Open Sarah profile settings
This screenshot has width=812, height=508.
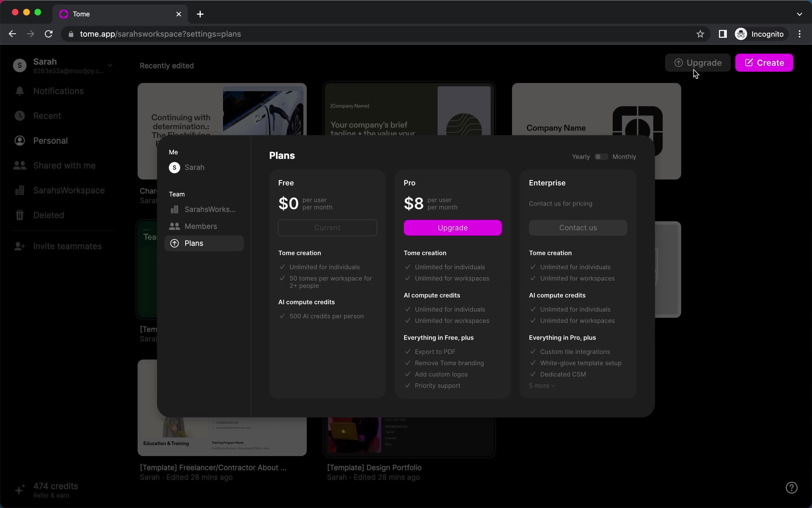204,167
